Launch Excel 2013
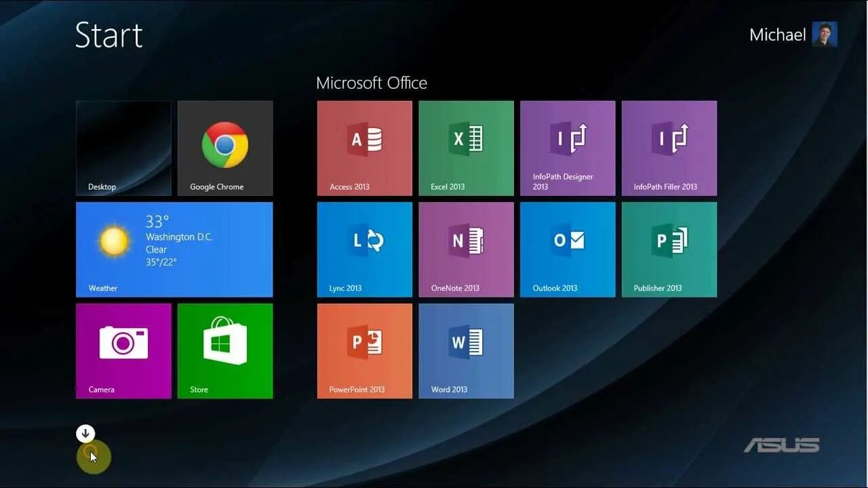The width and height of the screenshot is (868, 488). [467, 148]
